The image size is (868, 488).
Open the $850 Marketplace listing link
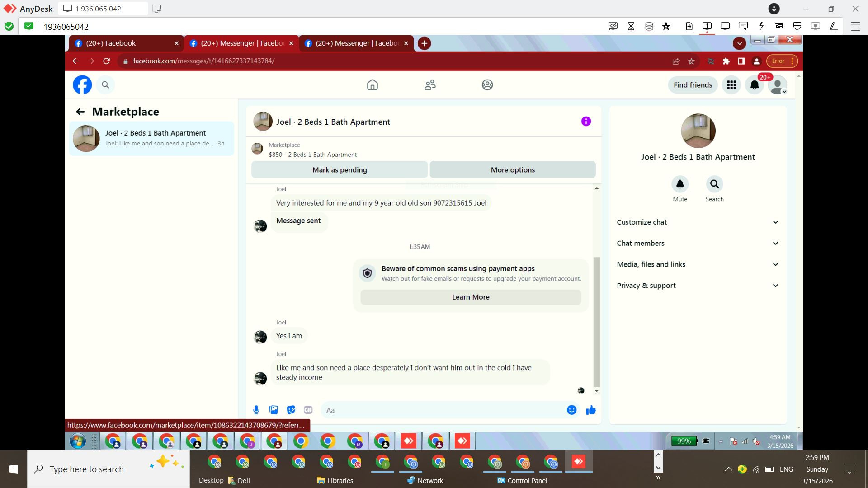point(312,155)
